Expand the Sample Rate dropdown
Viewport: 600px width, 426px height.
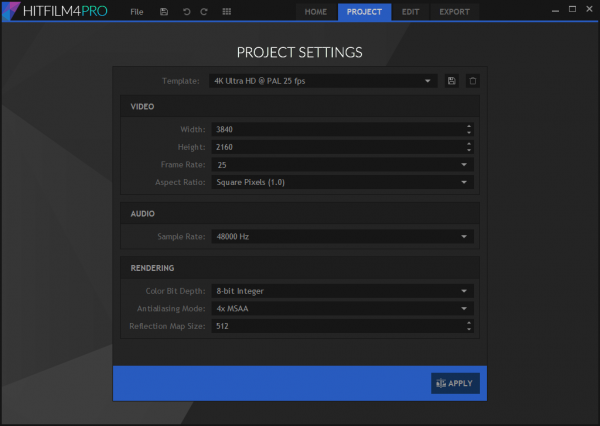[x=341, y=236]
